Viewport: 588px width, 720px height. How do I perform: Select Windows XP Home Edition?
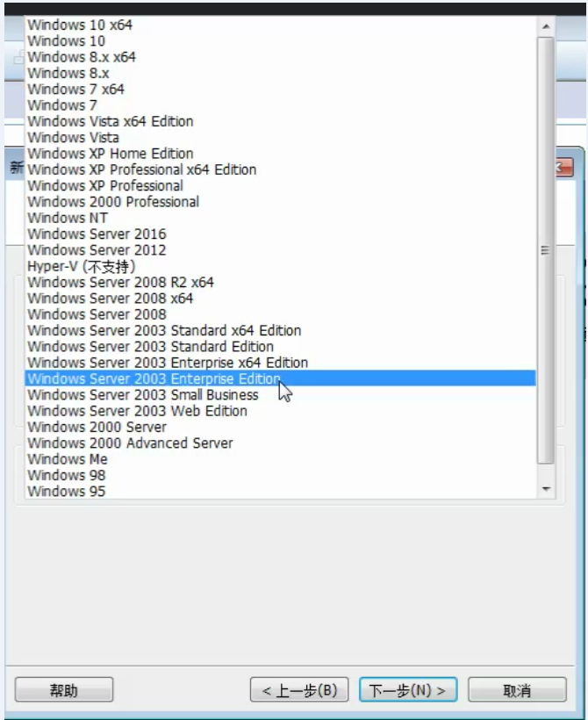[x=280, y=154]
